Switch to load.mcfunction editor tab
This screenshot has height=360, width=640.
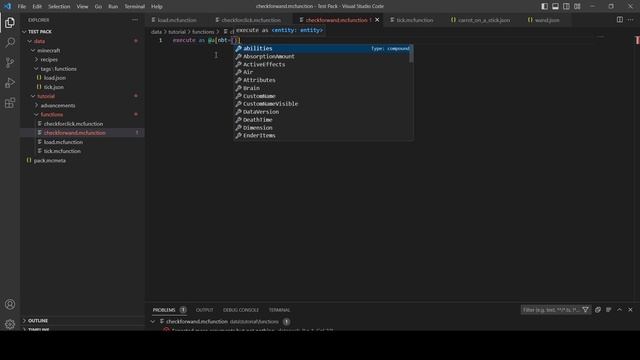click(x=177, y=20)
